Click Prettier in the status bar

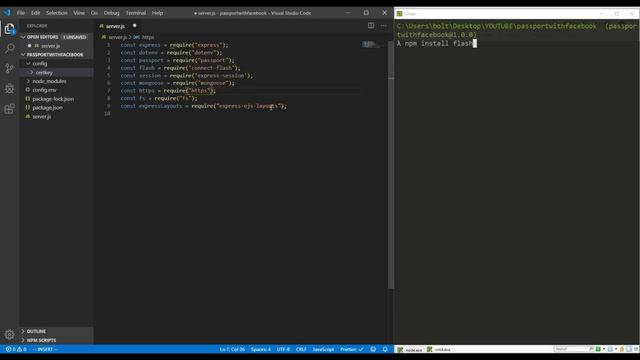click(351, 349)
